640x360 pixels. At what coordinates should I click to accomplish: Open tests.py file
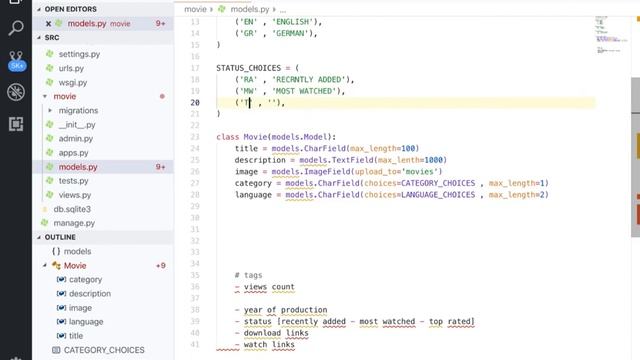[73, 181]
